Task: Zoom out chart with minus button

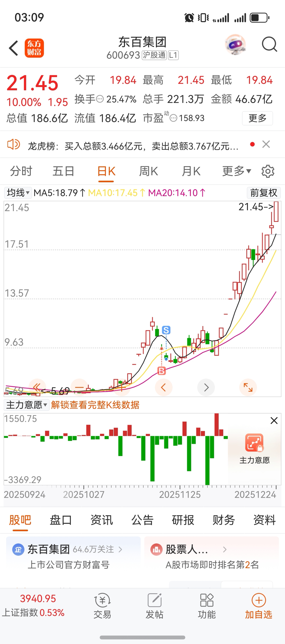Action: (x=79, y=387)
